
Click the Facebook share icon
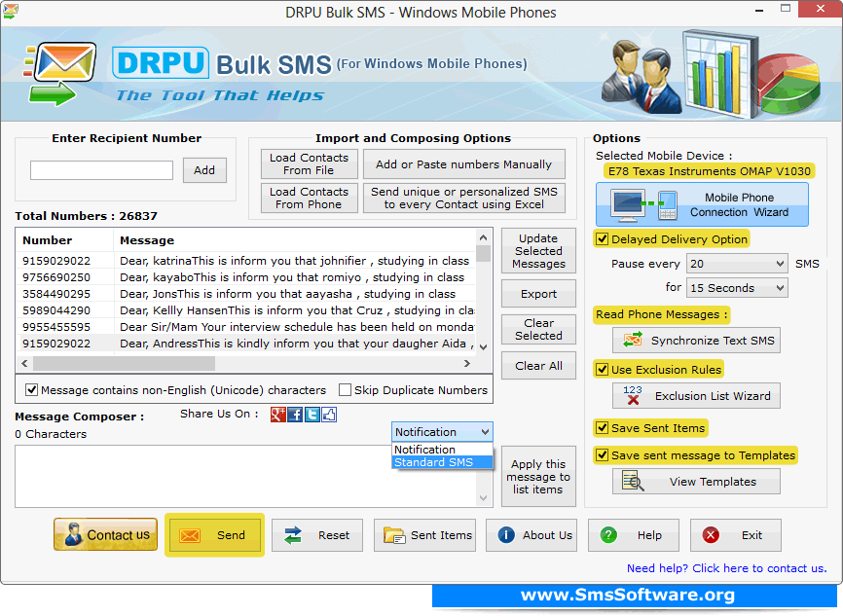pyautogui.click(x=295, y=415)
